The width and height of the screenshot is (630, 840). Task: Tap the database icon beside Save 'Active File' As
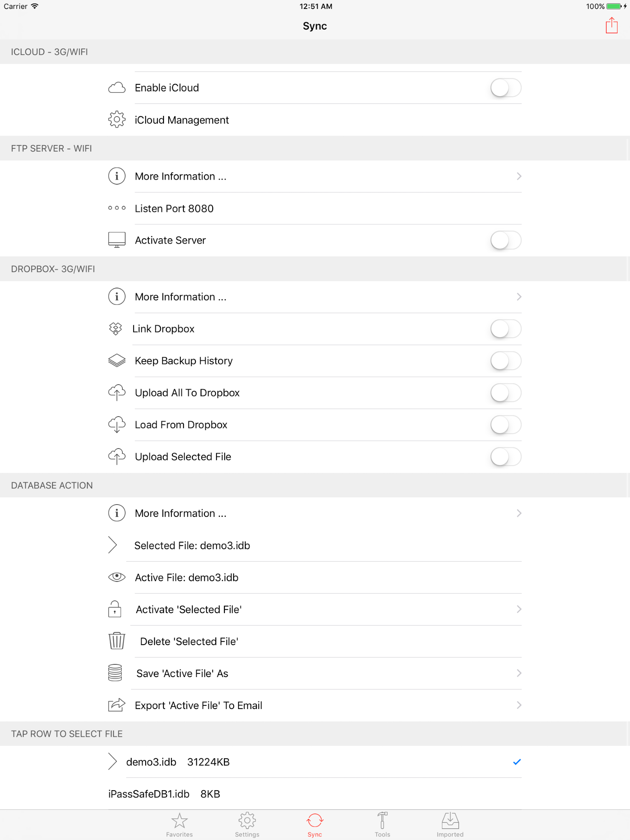point(115,673)
